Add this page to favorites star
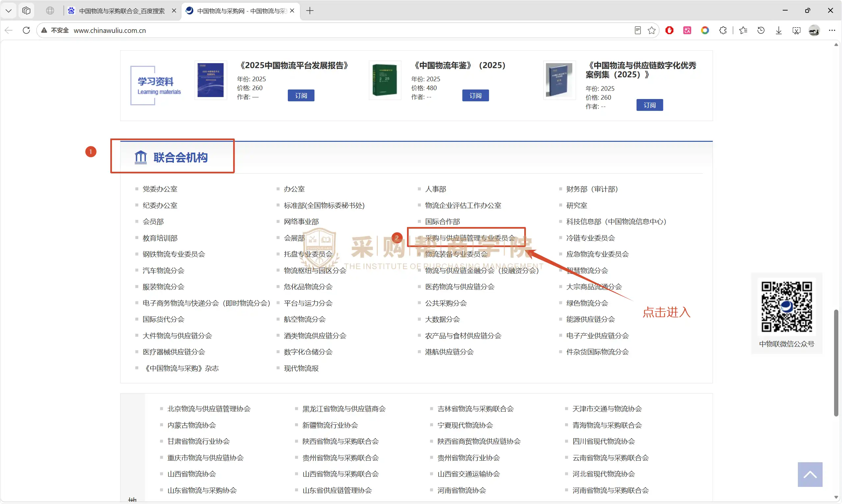 (x=652, y=30)
